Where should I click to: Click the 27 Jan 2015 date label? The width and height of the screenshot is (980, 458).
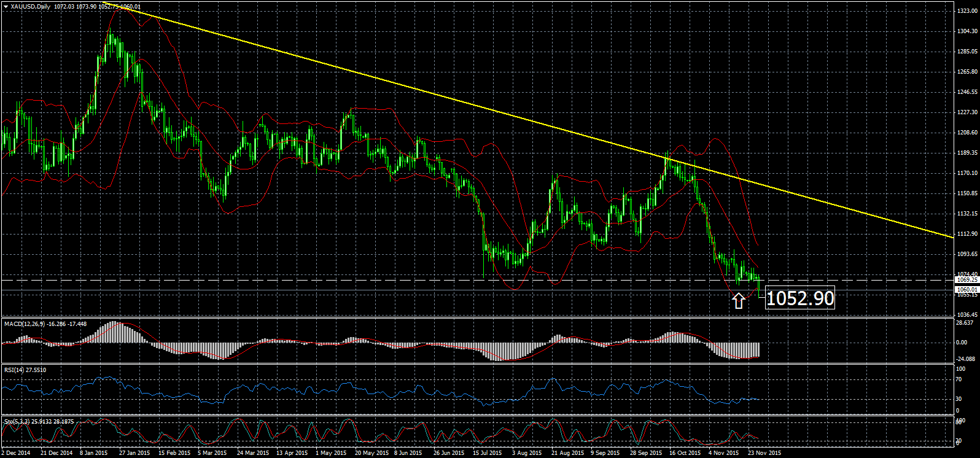point(134,453)
